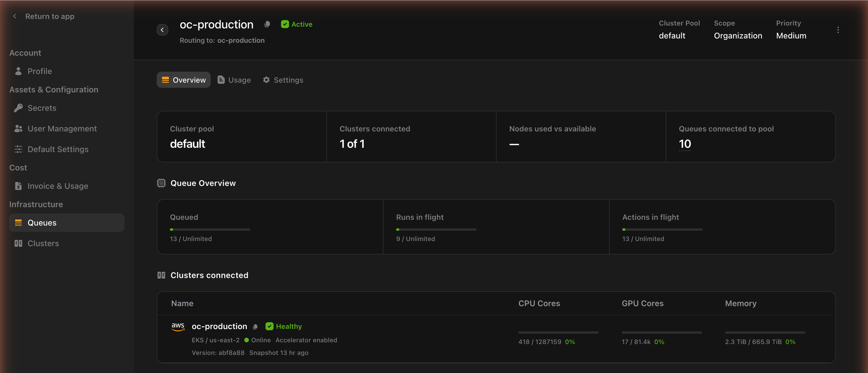Click the Return to app link
This screenshot has width=868, height=373.
50,16
